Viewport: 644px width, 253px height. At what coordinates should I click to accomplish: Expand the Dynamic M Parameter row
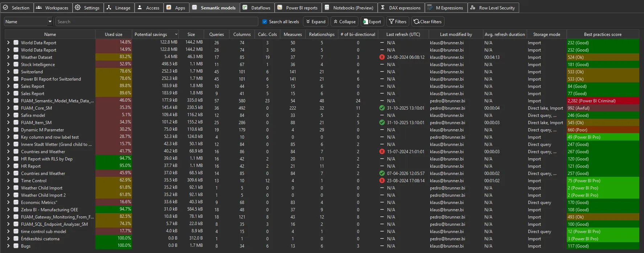pos(8,130)
